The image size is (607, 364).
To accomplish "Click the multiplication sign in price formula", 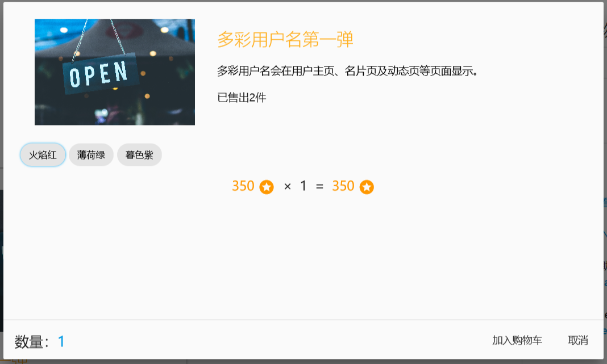I will click(287, 187).
